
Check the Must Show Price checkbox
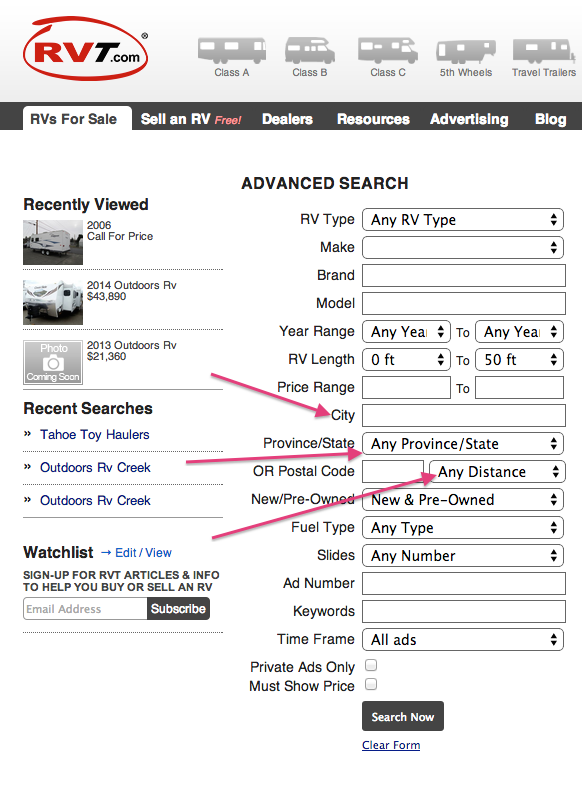pos(371,684)
